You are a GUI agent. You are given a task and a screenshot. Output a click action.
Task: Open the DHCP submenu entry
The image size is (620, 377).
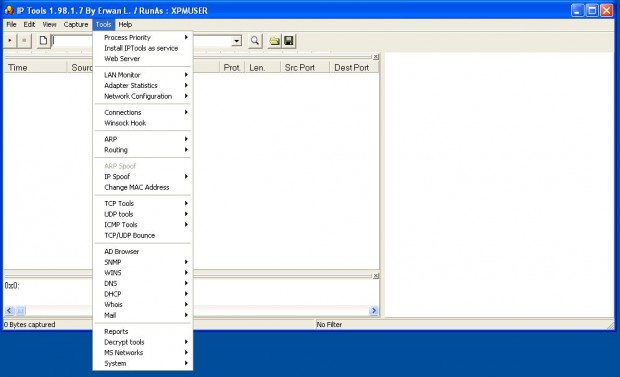click(143, 294)
